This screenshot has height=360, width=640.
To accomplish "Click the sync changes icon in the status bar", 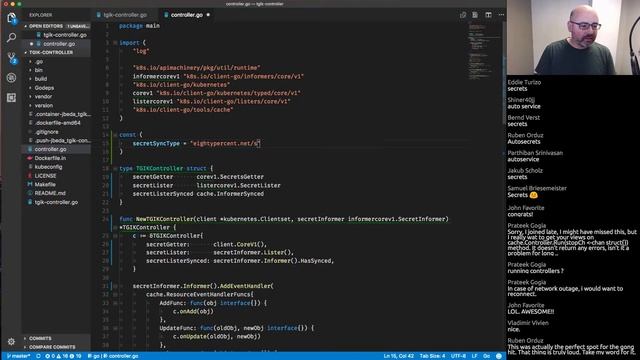I will [38, 356].
